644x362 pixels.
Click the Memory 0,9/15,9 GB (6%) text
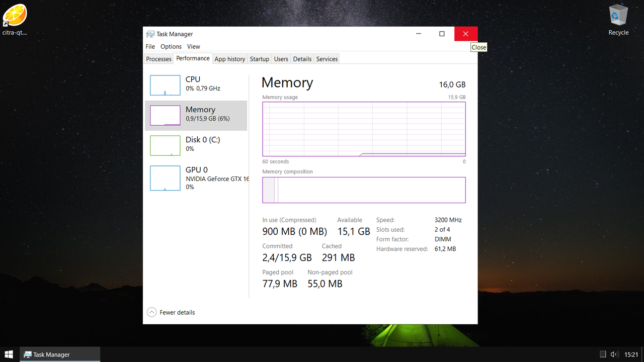(x=207, y=119)
